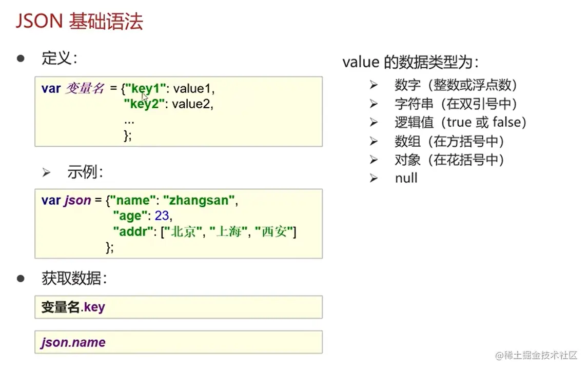
Task: Click the '对象 (在花括号中)' list item
Action: [x=449, y=160]
